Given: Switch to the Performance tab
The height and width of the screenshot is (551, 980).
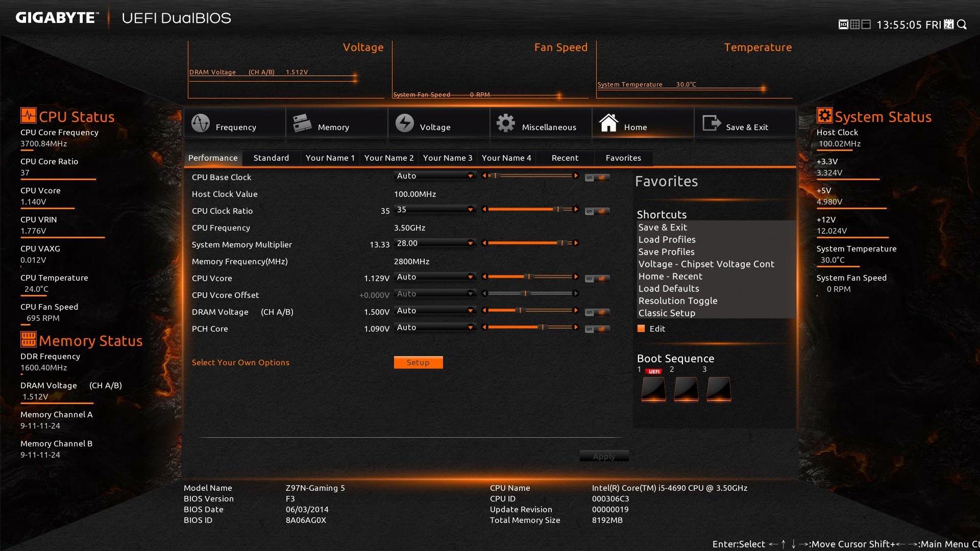Looking at the screenshot, I should 213,158.
